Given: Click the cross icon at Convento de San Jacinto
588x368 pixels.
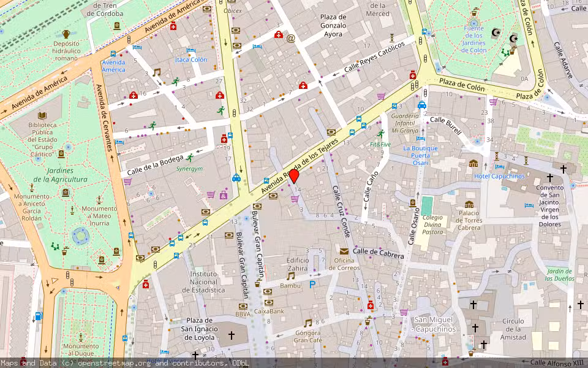Looking at the screenshot, I should tap(550, 177).
